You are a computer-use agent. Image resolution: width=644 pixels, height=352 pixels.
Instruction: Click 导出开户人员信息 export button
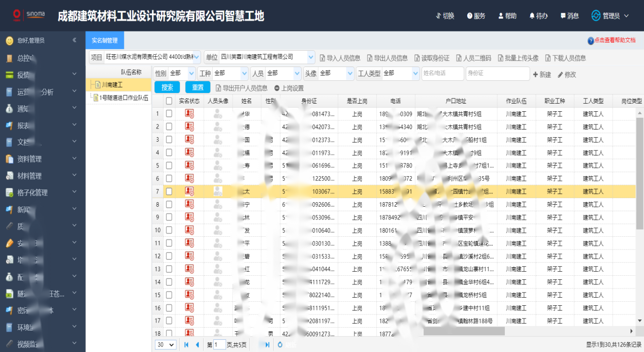(242, 88)
